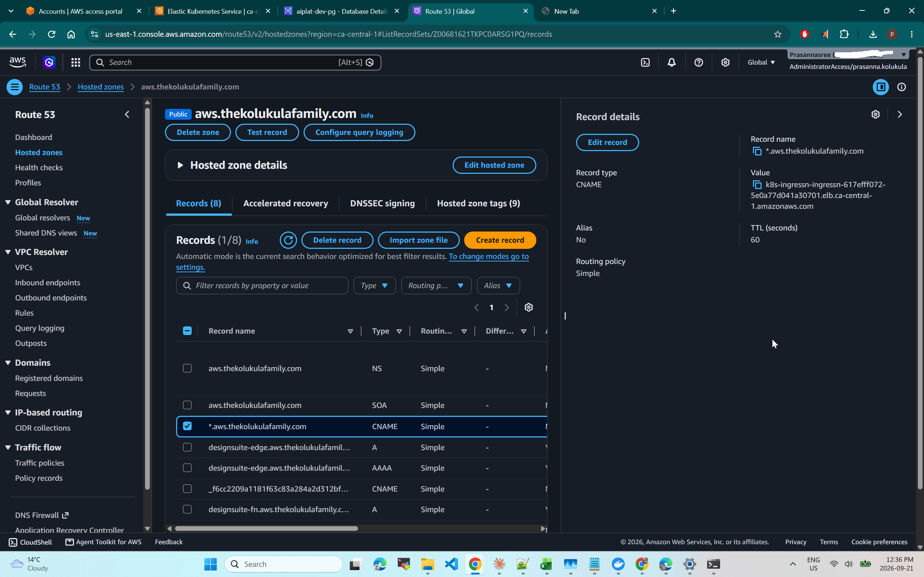Open the Type filter dropdown
The image size is (924, 577).
click(x=375, y=286)
